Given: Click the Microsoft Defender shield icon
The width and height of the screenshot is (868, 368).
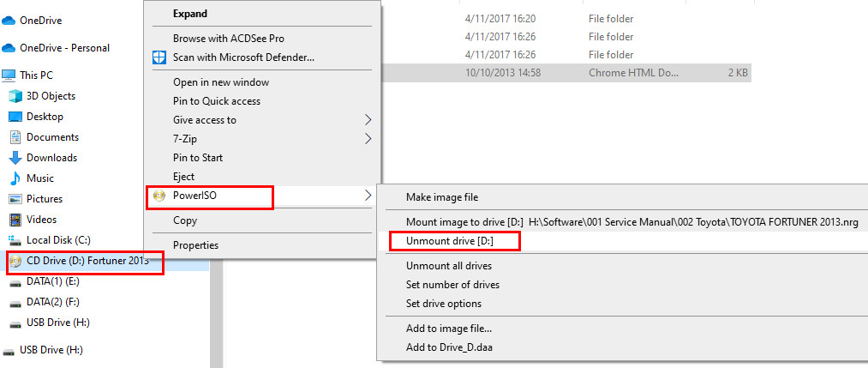Looking at the screenshot, I should [159, 57].
